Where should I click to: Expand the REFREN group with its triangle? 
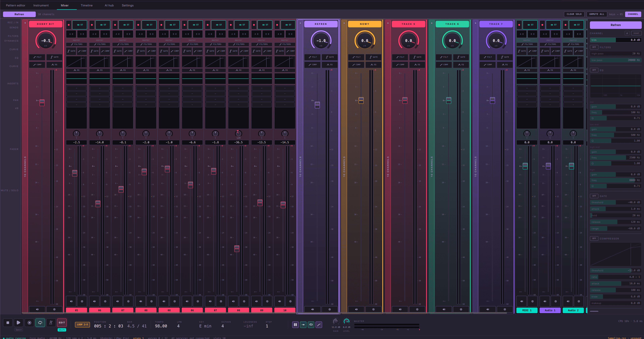click(x=301, y=23)
